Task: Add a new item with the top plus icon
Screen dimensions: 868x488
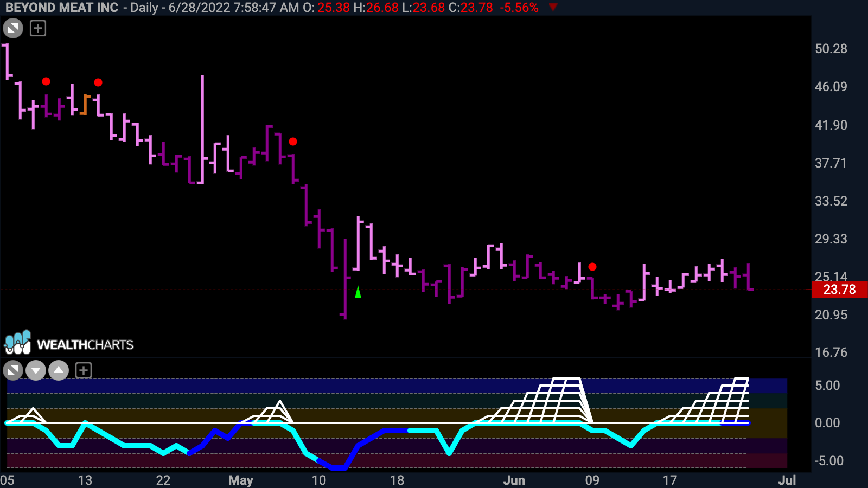Action: [x=38, y=28]
